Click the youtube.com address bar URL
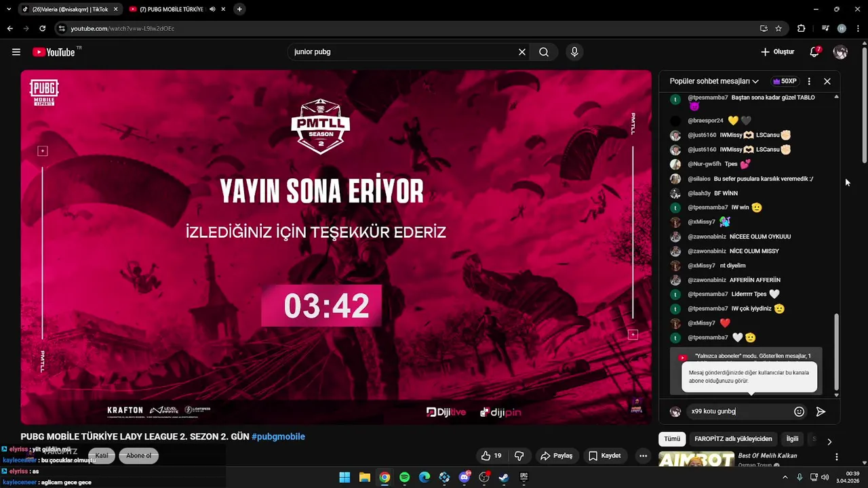This screenshot has width=868, height=488. coord(123,28)
